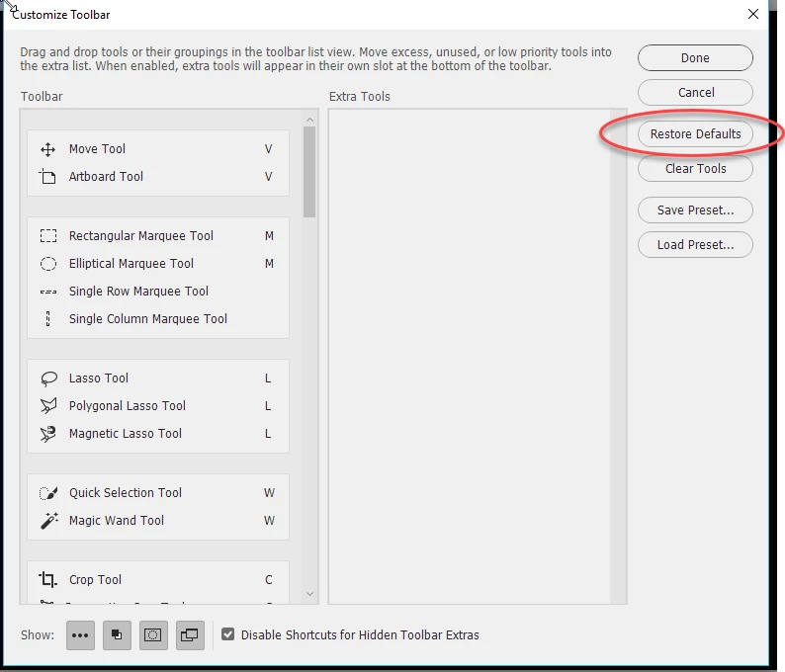This screenshot has height=672, width=785.
Task: Click the Toolbar list scroll down arrow
Action: coord(309,594)
